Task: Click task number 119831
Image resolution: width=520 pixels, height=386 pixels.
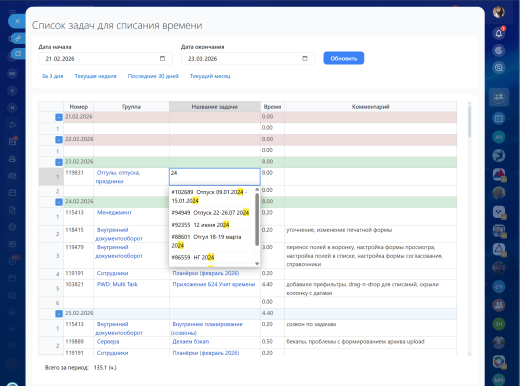Action: coord(74,172)
